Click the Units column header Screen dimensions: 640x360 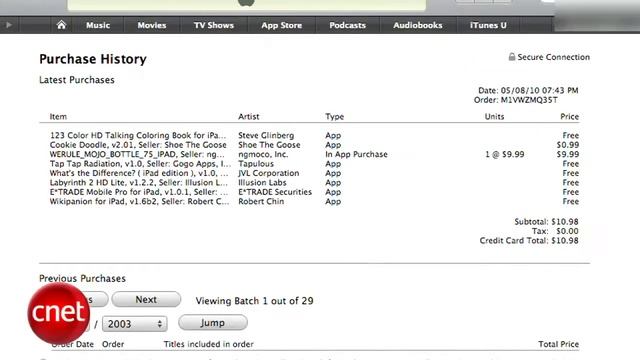point(494,116)
